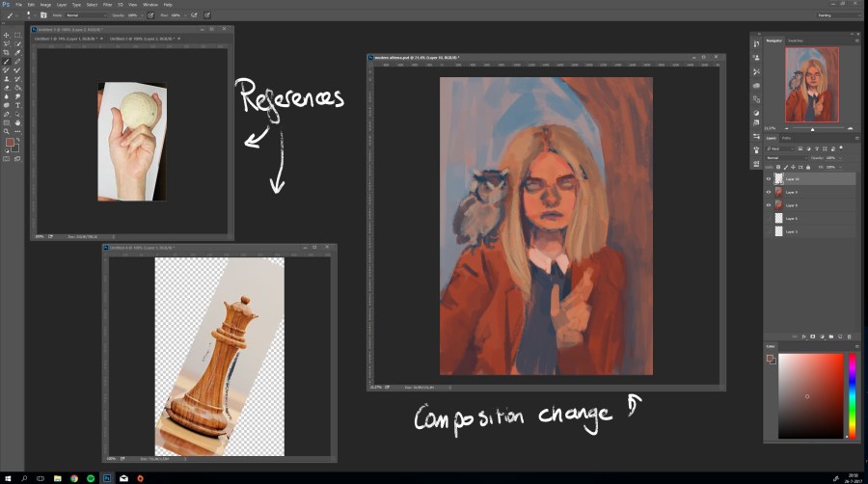
Task: Click the Navigator preview thumbnail
Action: click(811, 86)
